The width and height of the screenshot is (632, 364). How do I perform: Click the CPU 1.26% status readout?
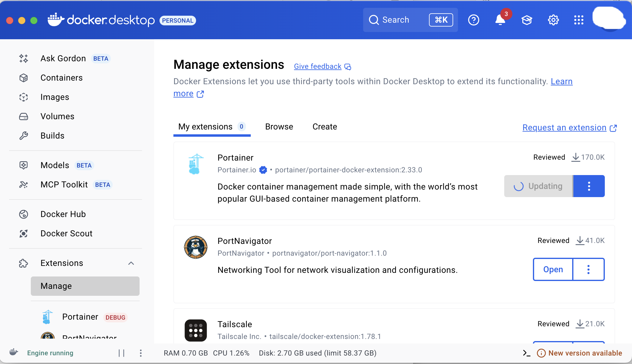(231, 353)
